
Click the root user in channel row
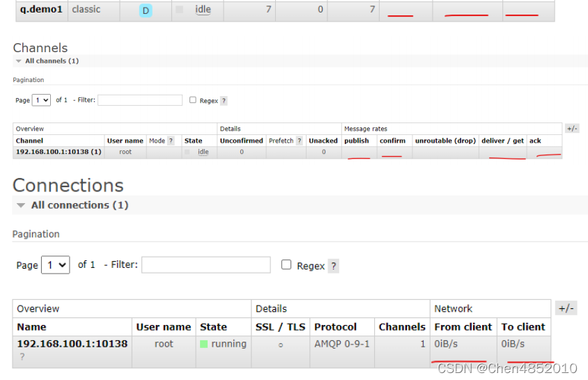pos(125,152)
